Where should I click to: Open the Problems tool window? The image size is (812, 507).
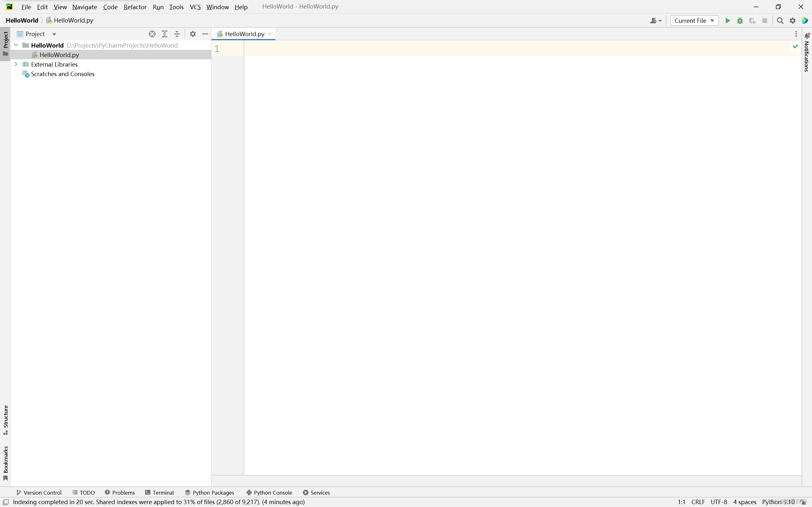click(120, 492)
